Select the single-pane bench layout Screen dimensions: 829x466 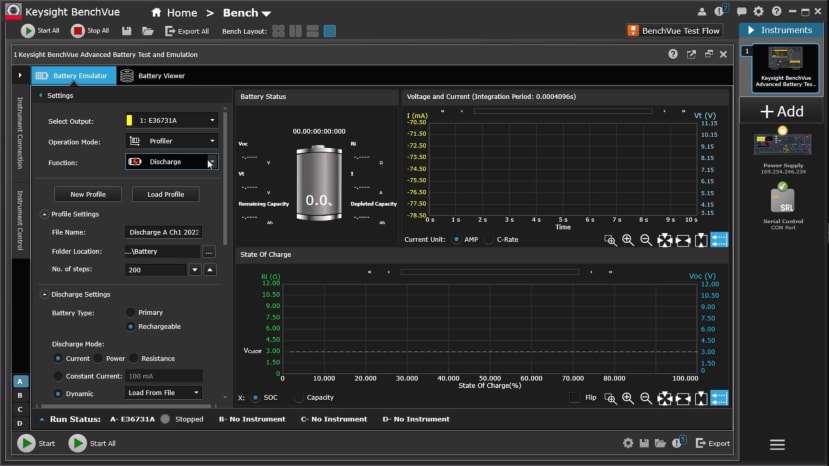[329, 31]
